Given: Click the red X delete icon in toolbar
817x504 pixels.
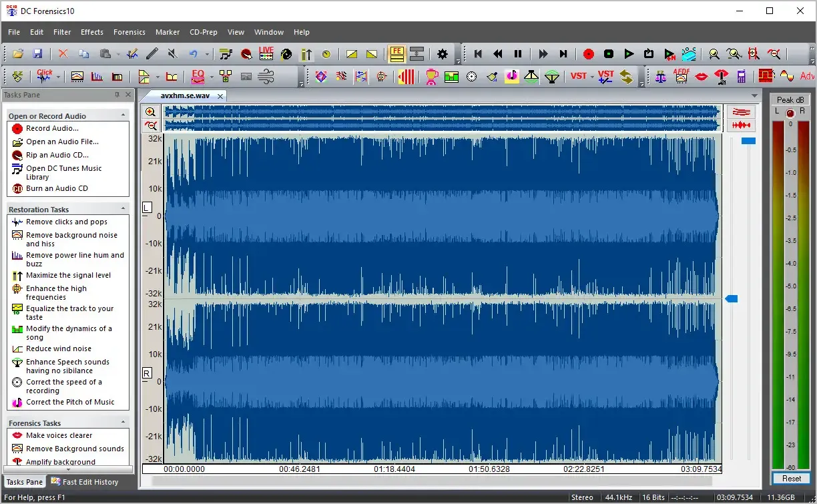Looking at the screenshot, I should pos(63,54).
